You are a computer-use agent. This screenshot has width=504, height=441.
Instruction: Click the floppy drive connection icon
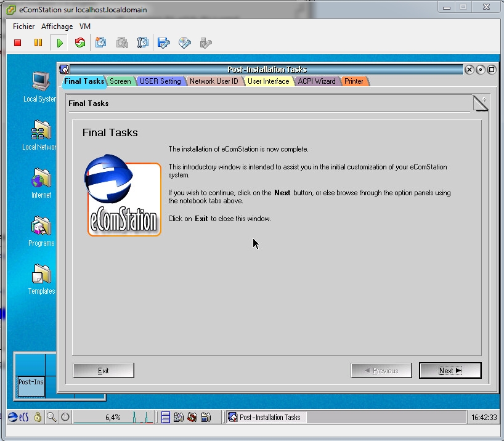coord(164,42)
